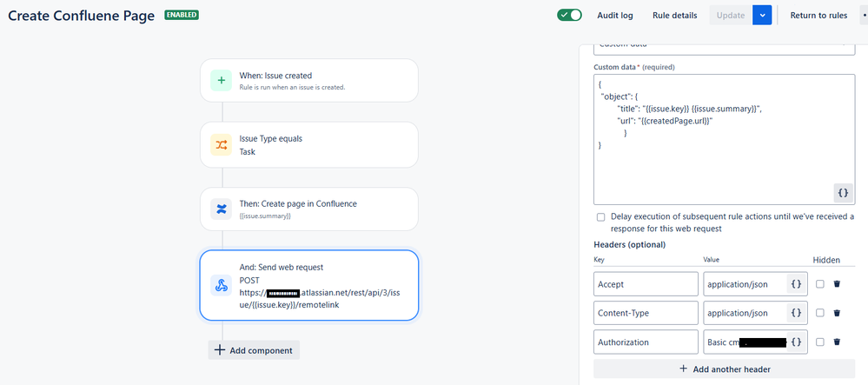Screen dimensions: 868x385
Task: Click the webhook icon in Send web request
Action: coord(221,285)
